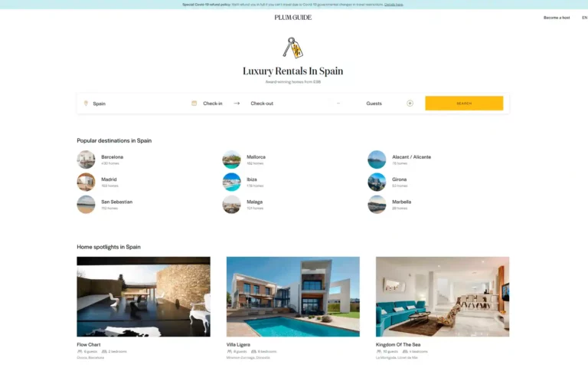Open Ibiza destination circular thumbnail
This screenshot has height=368, width=588.
pos(231,182)
